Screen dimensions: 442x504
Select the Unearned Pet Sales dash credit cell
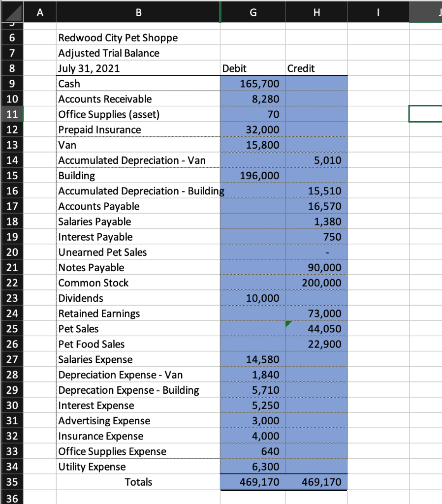(316, 252)
